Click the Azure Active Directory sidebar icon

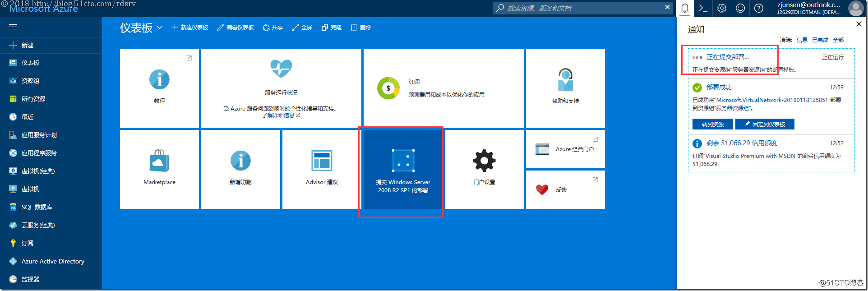[x=13, y=261]
